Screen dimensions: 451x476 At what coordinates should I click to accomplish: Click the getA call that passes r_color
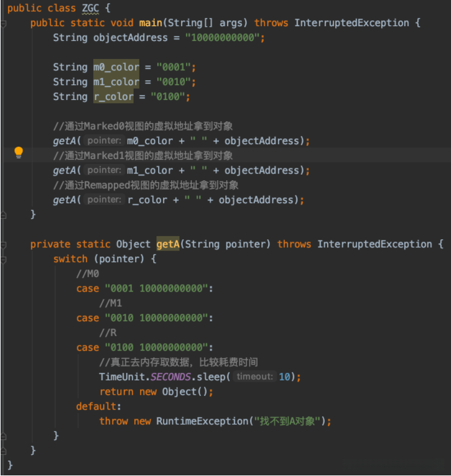click(179, 199)
